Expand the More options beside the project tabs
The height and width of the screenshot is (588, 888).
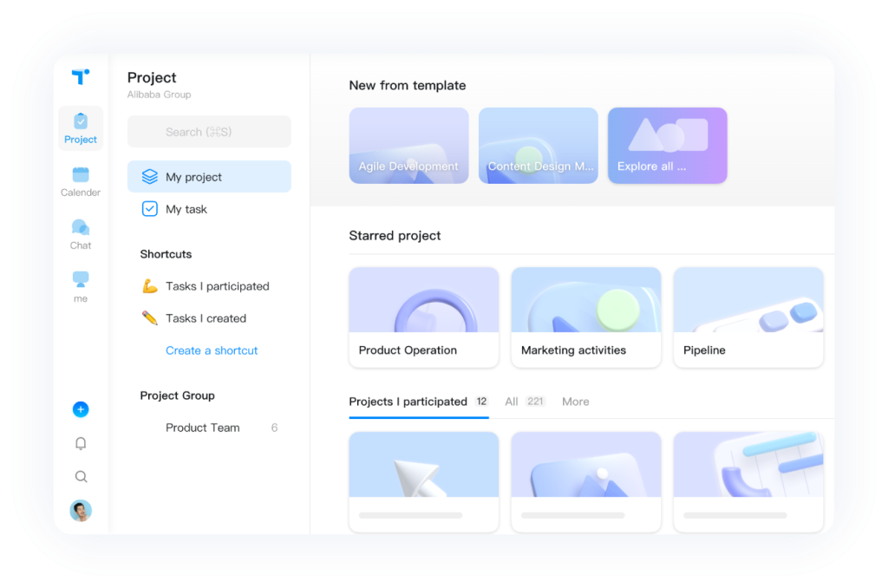pyautogui.click(x=575, y=402)
